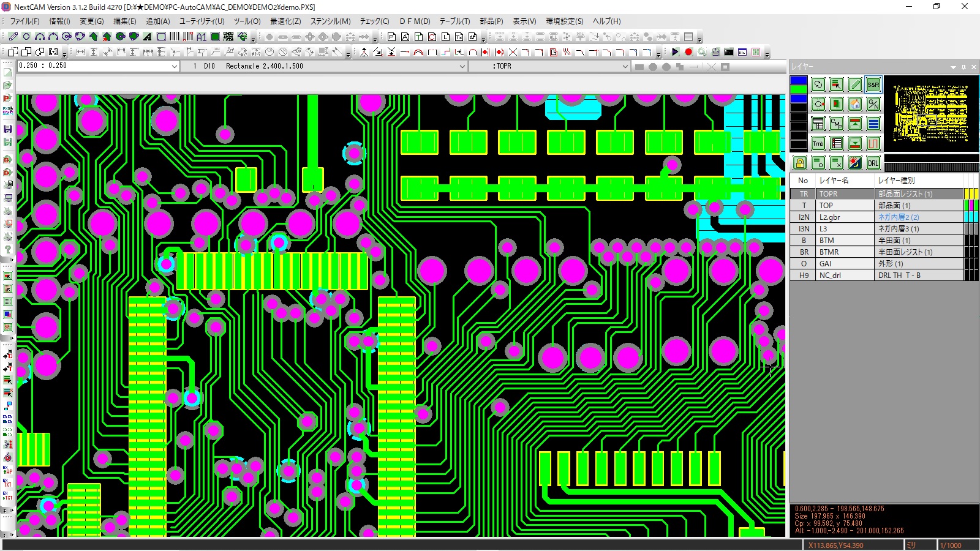The width and height of the screenshot is (980, 551).
Task: Click the yellow color swatch of TOPR layer
Action: click(968, 194)
